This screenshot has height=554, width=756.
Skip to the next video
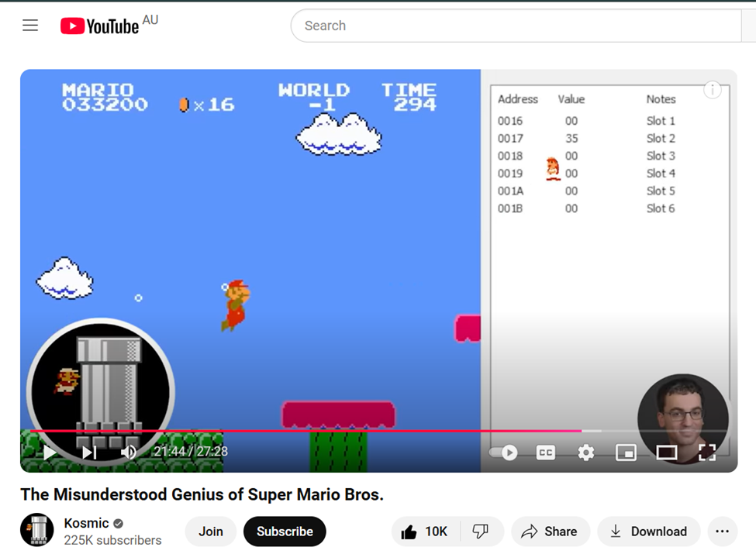tap(89, 452)
